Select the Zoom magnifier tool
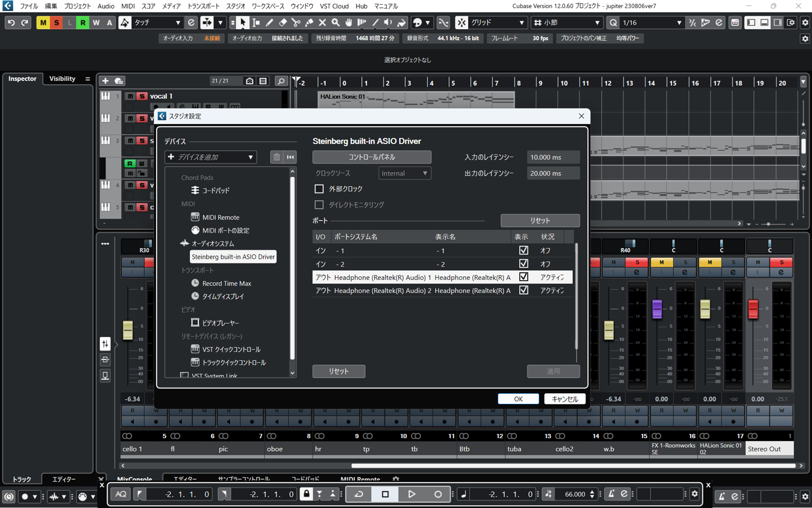 click(x=336, y=23)
